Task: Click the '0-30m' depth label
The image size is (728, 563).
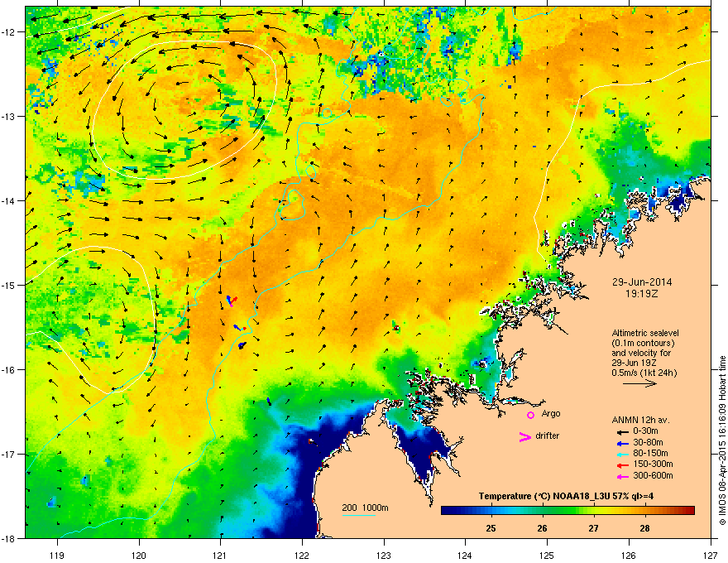Action: pos(645,431)
